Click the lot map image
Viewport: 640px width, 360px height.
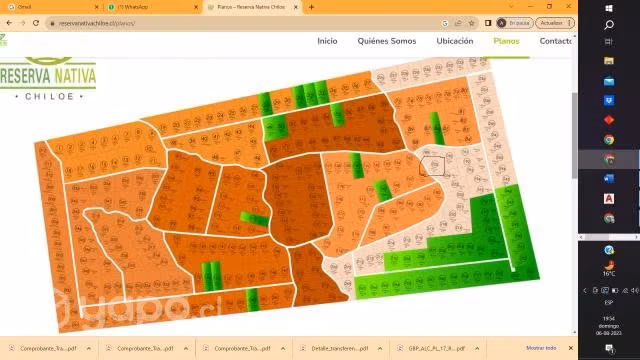287,195
